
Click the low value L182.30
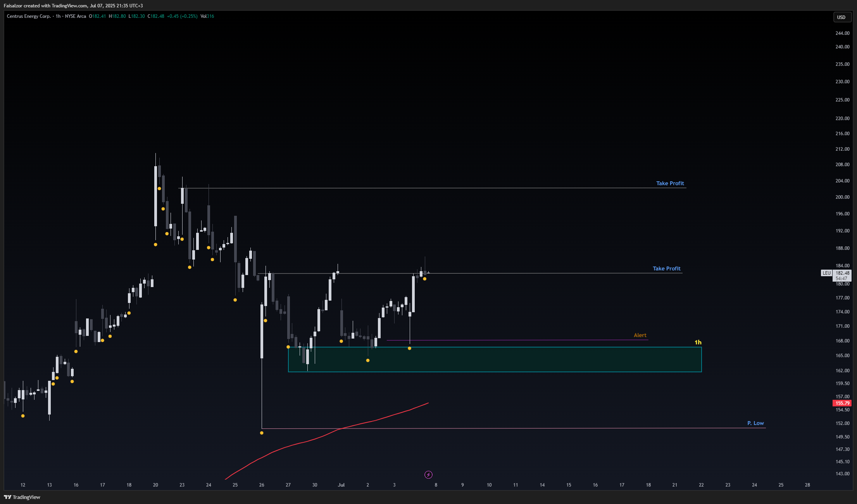pyautogui.click(x=137, y=16)
